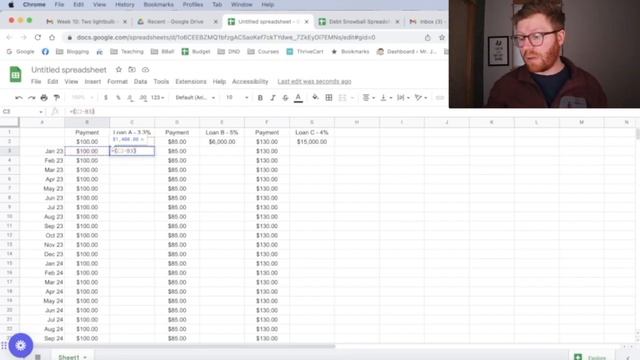Image resolution: width=640 pixels, height=360 pixels.
Task: Open the fill color bucket
Action: tap(315, 98)
